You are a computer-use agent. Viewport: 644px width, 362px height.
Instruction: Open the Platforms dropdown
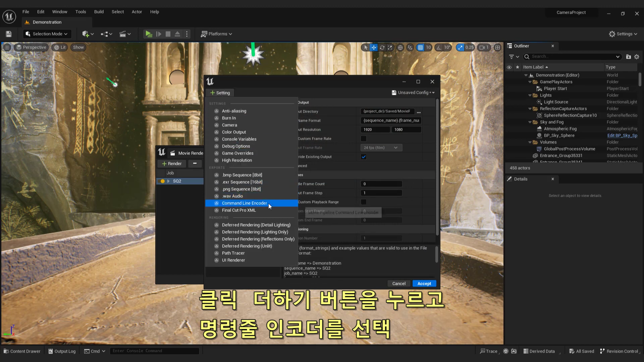(x=216, y=34)
